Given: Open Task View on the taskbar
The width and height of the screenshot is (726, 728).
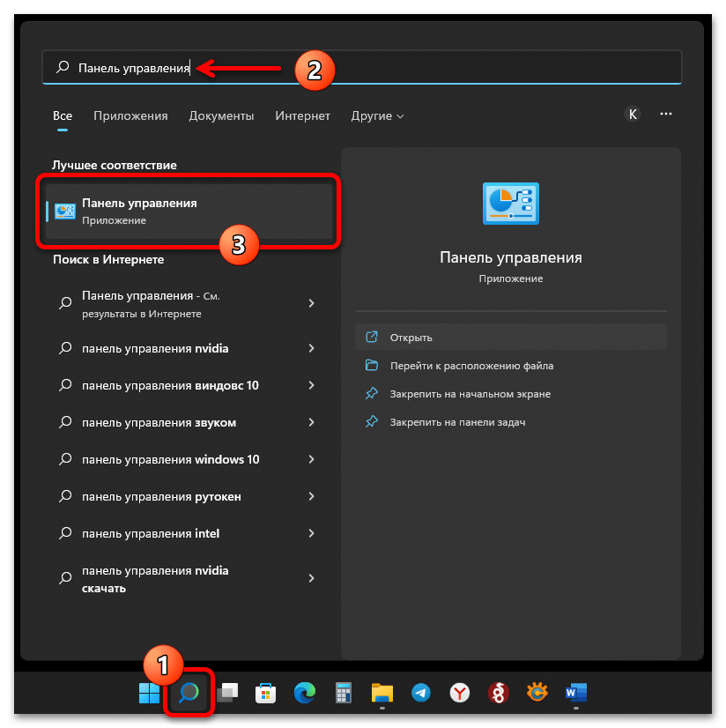Looking at the screenshot, I should click(x=227, y=693).
